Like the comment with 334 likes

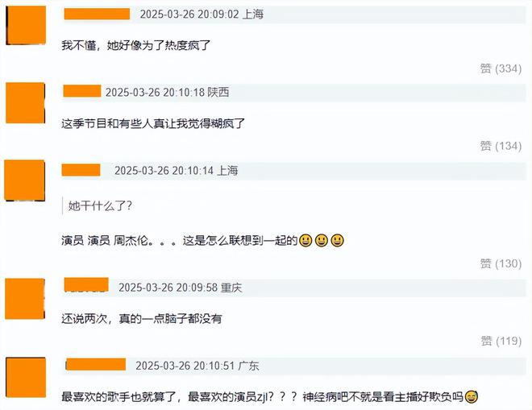pos(501,68)
